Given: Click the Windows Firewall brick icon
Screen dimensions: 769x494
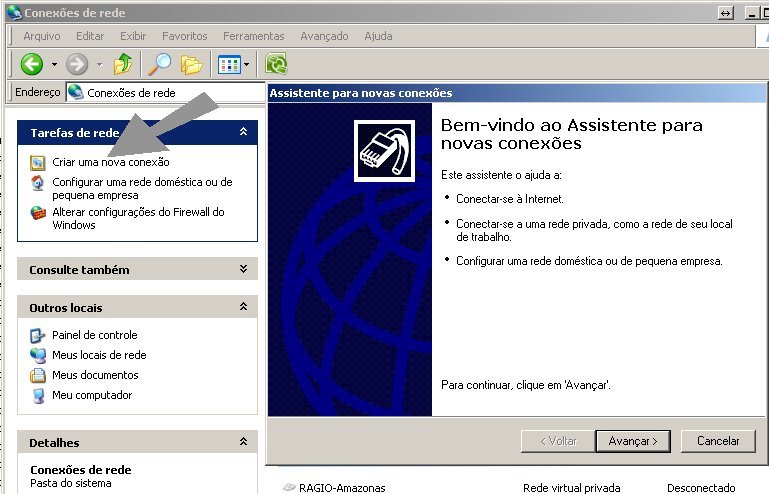Looking at the screenshot, I should click(38, 213).
